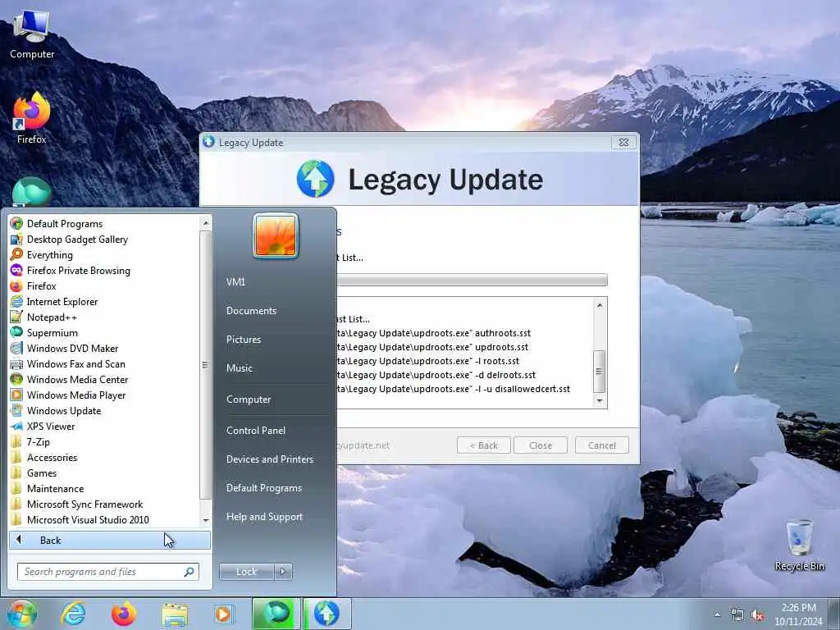Screen dimensions: 840x630
Task: Open Music from Start menu
Action: (x=240, y=368)
